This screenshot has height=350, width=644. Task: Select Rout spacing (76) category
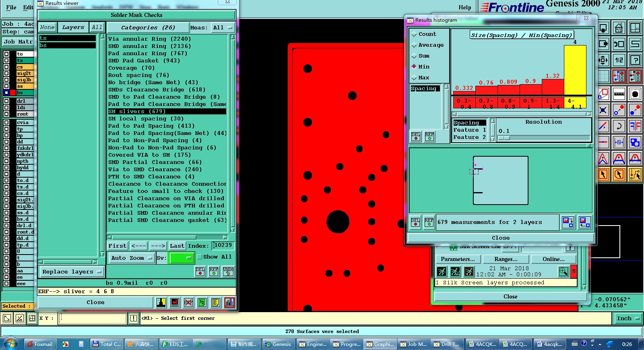pyautogui.click(x=138, y=75)
